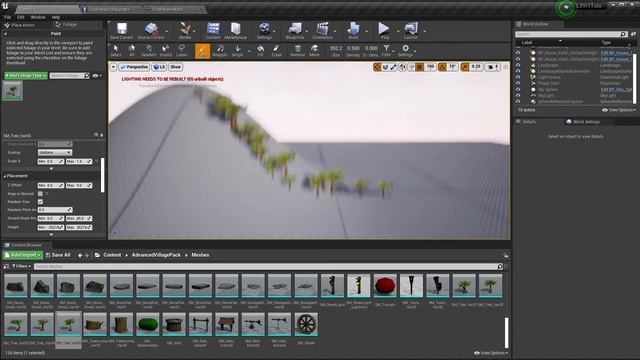Navigate to AdvancedVillagePack in the breadcrumb
This screenshot has height=360, width=640.
click(156, 255)
